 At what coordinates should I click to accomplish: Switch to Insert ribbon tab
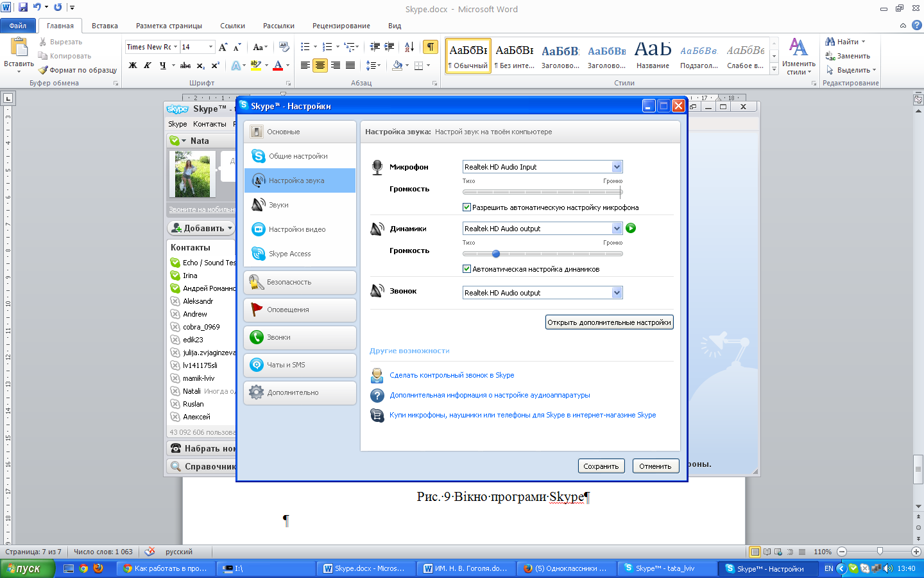click(105, 26)
